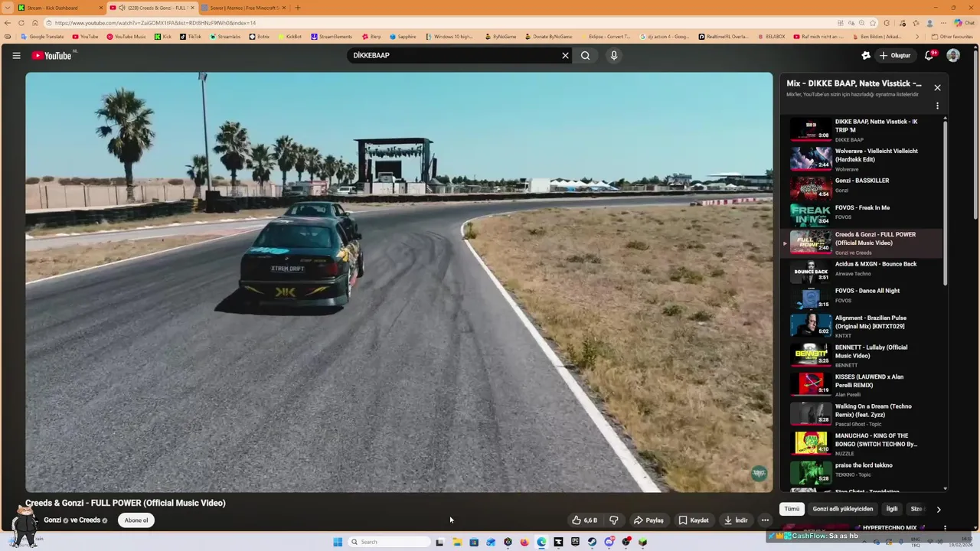The width and height of the screenshot is (980, 551).
Task: Select the Gonzi adlı yükleyiciden chip
Action: 842,509
